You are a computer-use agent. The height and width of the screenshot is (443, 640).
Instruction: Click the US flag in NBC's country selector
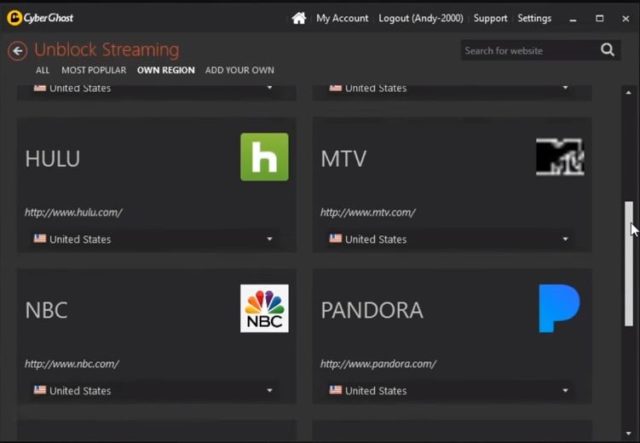point(40,390)
